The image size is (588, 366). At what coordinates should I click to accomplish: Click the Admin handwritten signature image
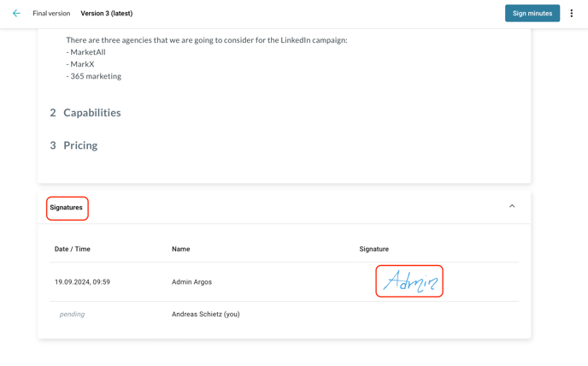tap(409, 281)
